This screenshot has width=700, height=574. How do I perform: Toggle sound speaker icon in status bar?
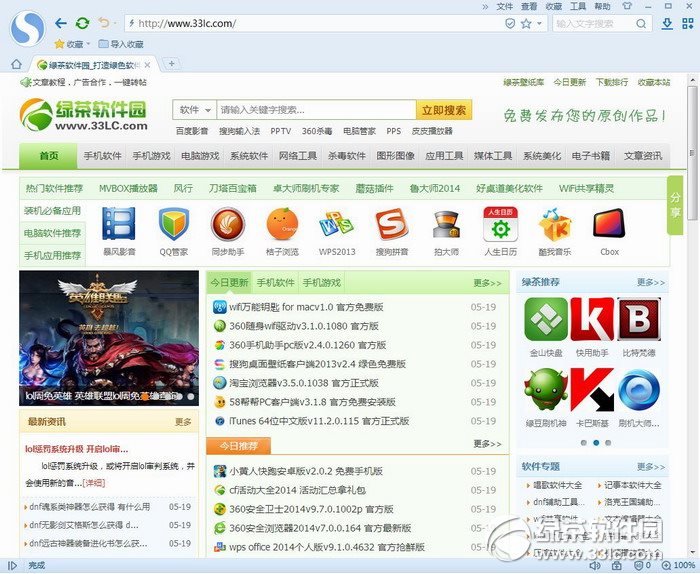click(x=595, y=566)
